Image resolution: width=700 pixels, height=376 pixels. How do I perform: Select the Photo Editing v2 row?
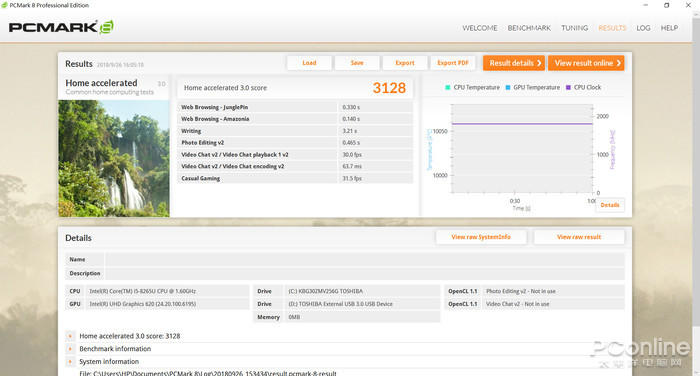[295, 142]
